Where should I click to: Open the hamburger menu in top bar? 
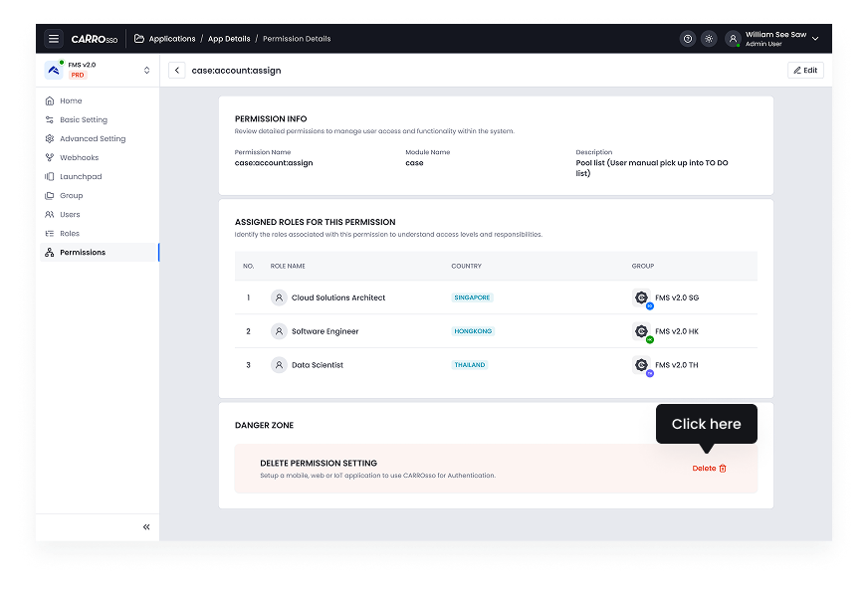click(x=54, y=39)
